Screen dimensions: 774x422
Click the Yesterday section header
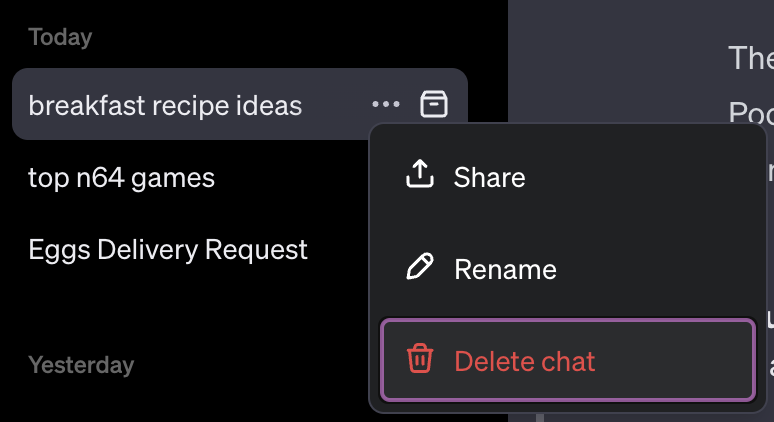(81, 365)
